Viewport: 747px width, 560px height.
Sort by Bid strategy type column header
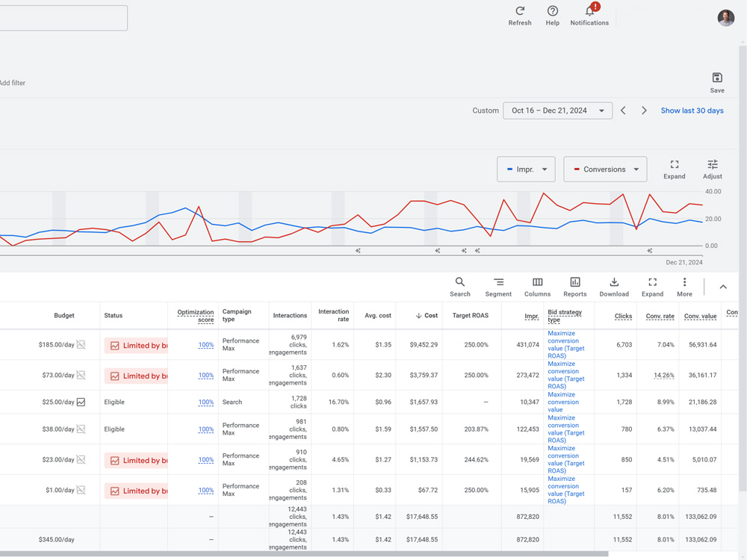pyautogui.click(x=565, y=316)
